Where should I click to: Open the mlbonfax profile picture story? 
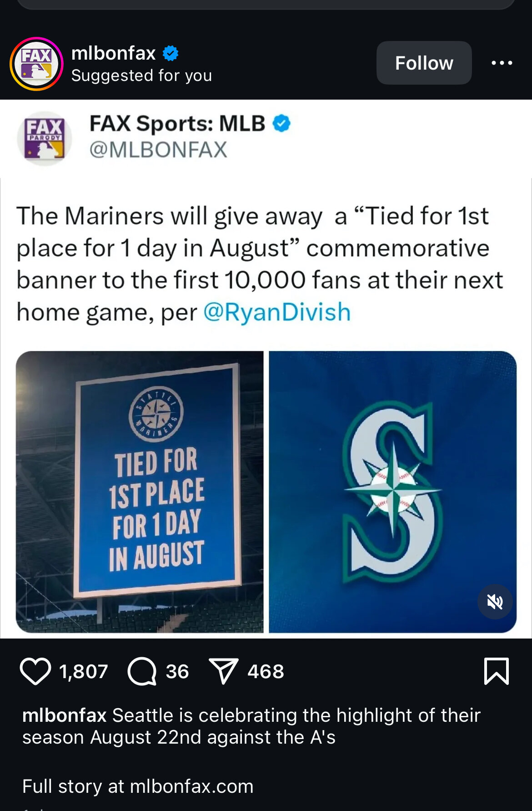click(36, 64)
